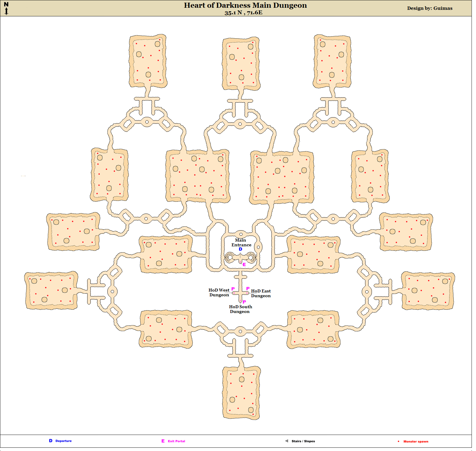Click the "HoD West Dungeon" label

(x=219, y=292)
